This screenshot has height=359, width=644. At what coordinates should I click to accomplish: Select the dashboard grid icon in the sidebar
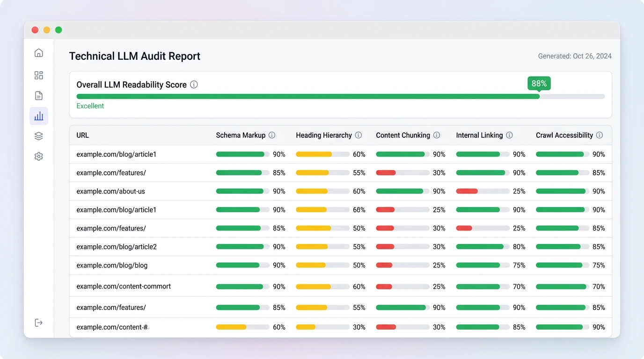coord(38,75)
